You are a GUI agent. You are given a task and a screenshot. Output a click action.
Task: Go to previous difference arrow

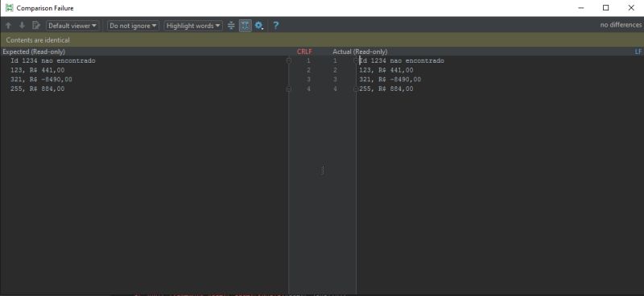(x=8, y=26)
